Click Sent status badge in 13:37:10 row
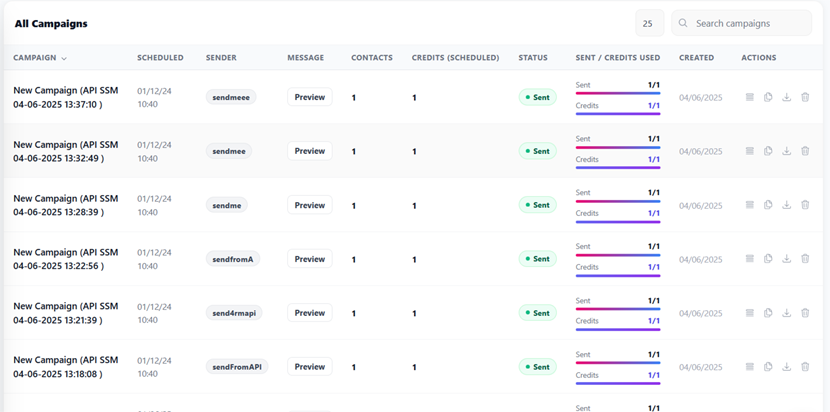Viewport: 830px width, 412px height. (537, 97)
